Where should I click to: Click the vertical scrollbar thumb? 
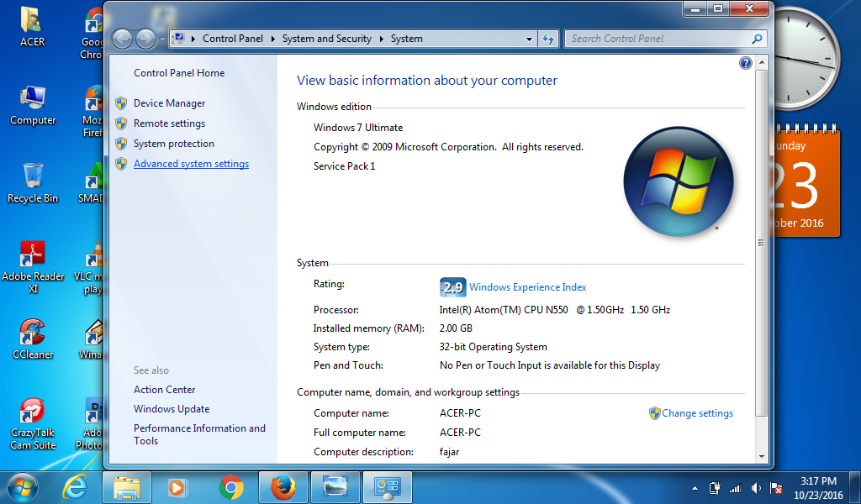click(x=761, y=243)
